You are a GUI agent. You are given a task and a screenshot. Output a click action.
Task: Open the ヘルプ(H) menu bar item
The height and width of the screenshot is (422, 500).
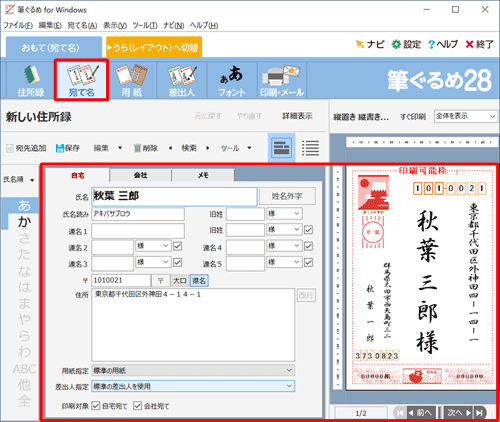tap(204, 25)
